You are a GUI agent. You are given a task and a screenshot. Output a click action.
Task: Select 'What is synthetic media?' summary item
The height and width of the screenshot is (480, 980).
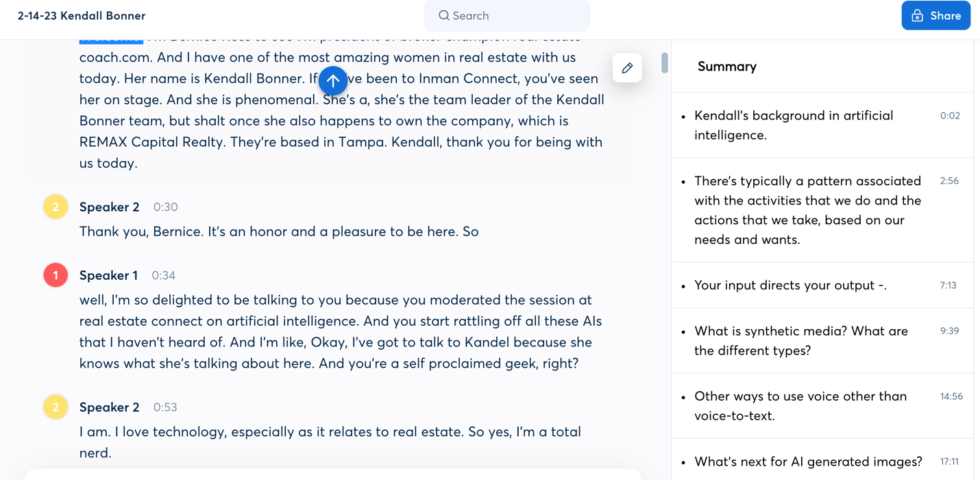click(800, 340)
